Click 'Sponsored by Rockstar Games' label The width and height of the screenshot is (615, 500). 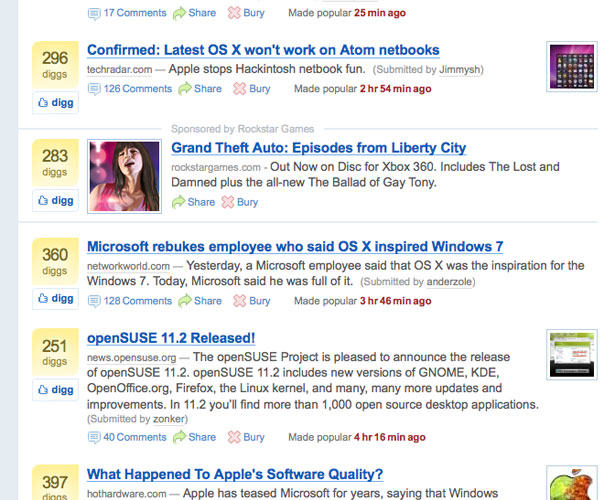[x=242, y=129]
